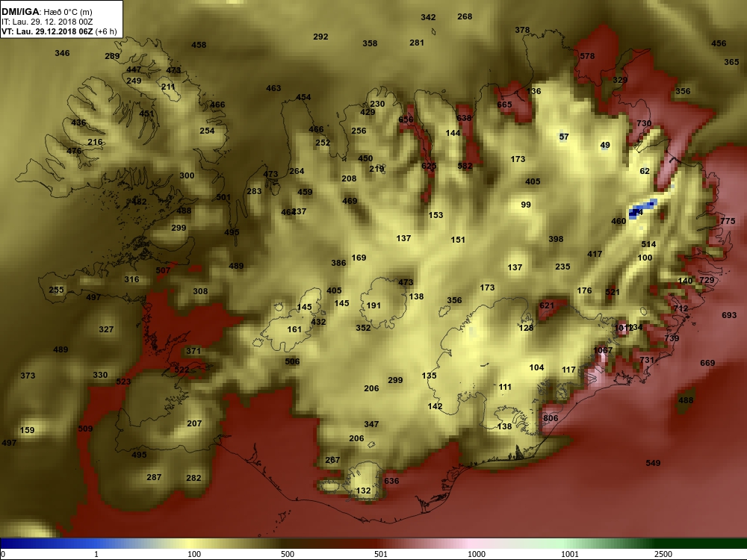Click the map value 523

123,382
